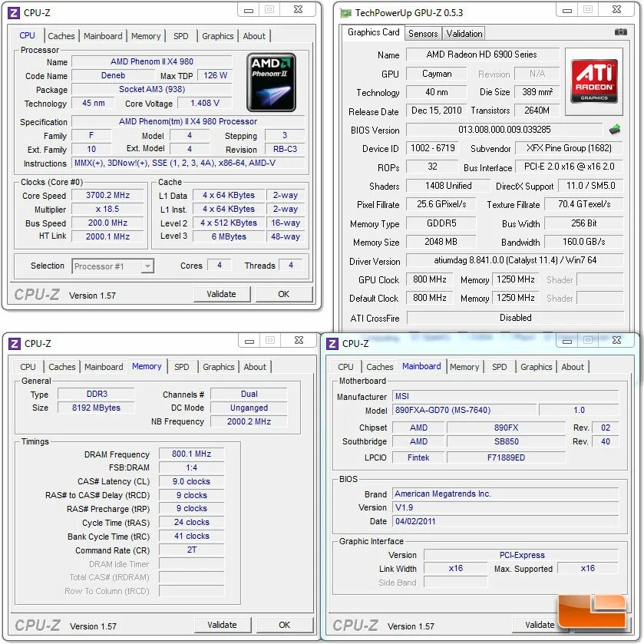
Task: Click the NB Frequency 2000.2 MHz value
Action: click(249, 422)
